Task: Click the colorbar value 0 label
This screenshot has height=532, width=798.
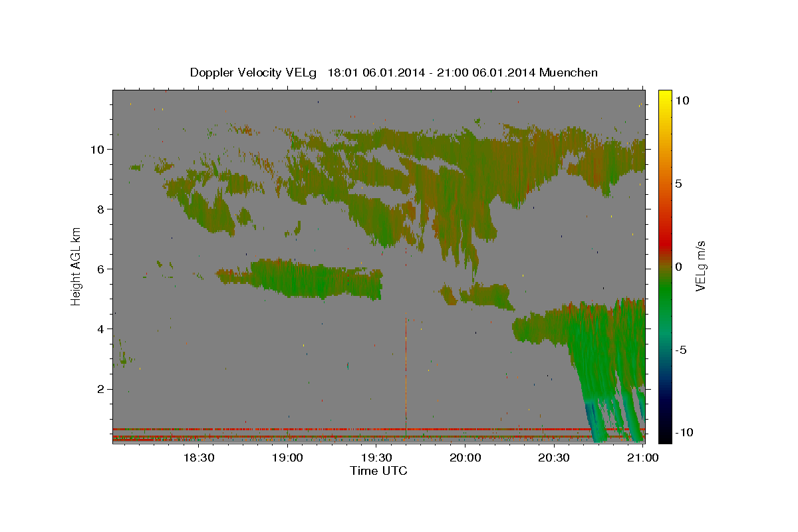Action: pos(678,266)
